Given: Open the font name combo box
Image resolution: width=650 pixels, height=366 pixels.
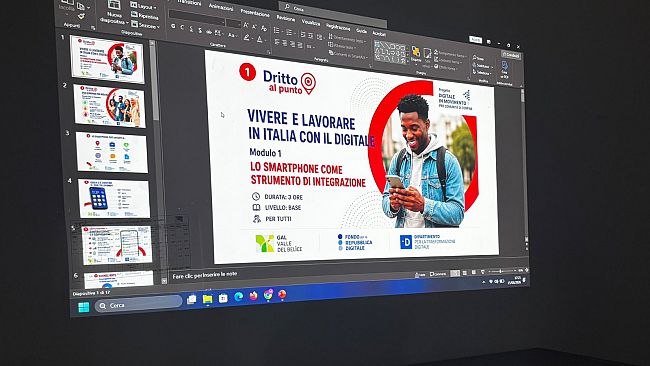Looking at the screenshot, I should point(197,17).
